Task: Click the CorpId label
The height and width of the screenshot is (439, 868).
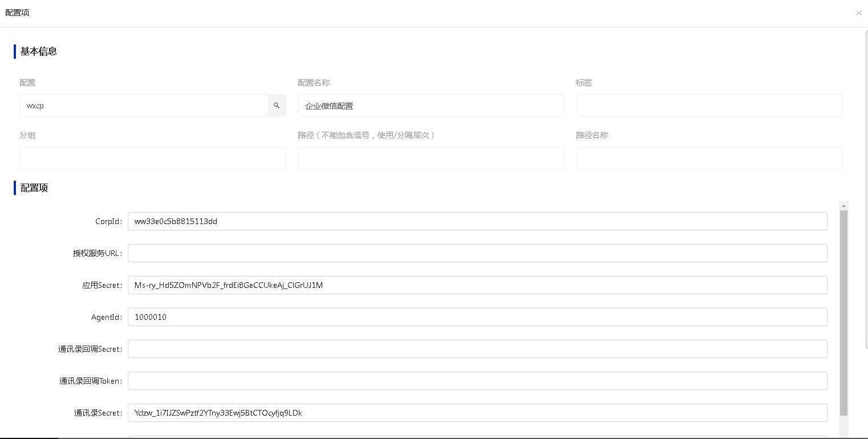Action: tap(108, 221)
